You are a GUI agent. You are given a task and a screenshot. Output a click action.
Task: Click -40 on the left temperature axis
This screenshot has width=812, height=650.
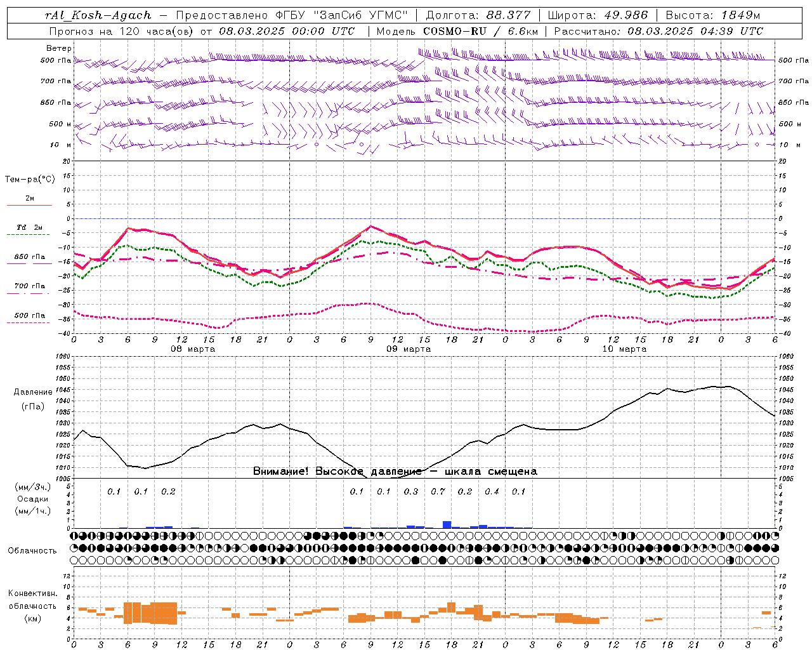coord(64,334)
